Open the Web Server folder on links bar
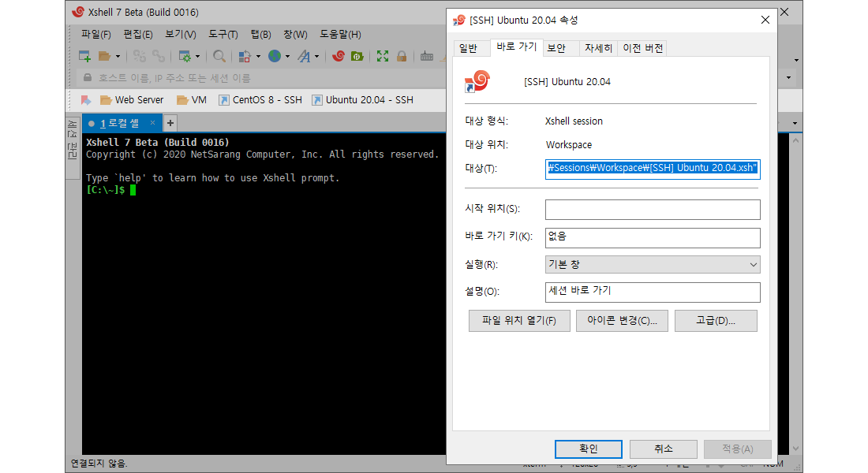 (x=132, y=100)
